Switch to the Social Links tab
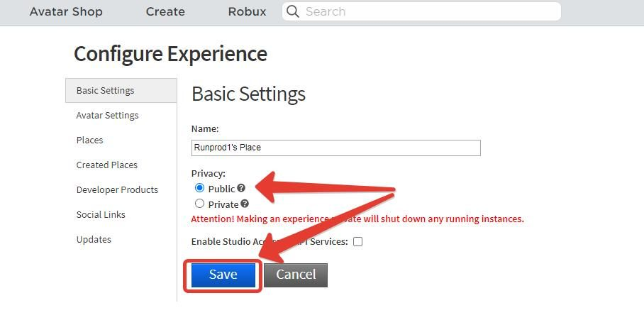The image size is (644, 320). tap(101, 215)
